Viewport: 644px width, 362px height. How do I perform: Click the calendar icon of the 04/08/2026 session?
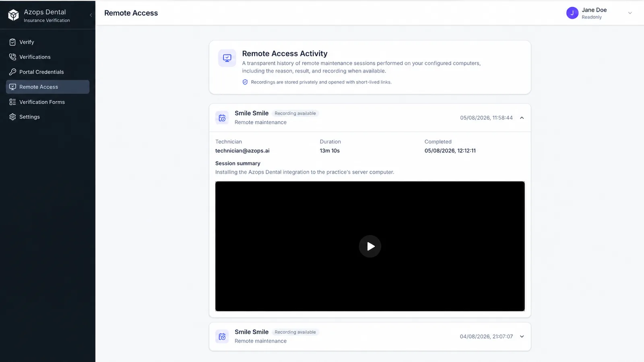point(222,337)
